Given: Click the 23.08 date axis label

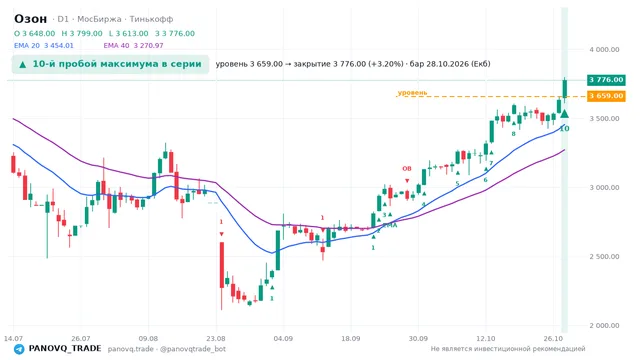Looking at the screenshot, I should (216, 338).
